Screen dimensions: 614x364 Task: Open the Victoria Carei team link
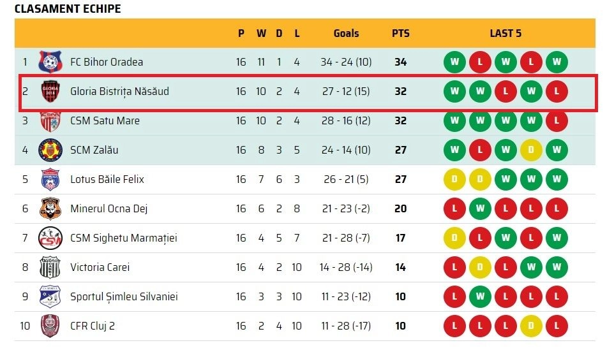pyautogui.click(x=100, y=267)
